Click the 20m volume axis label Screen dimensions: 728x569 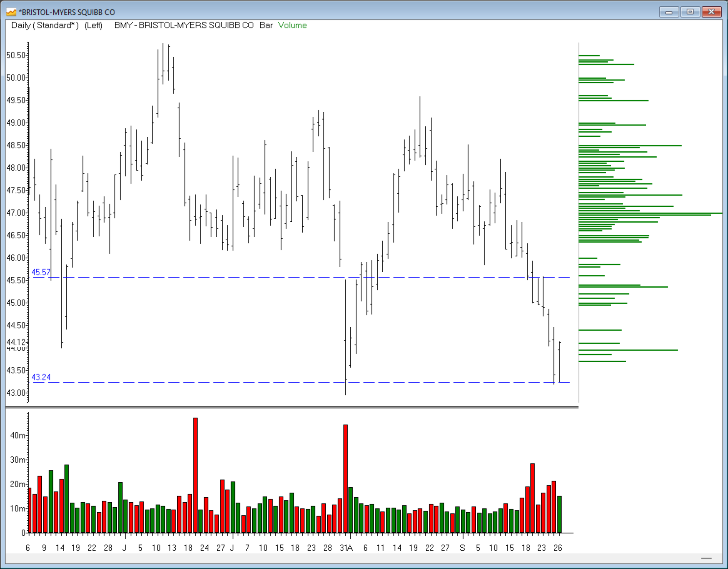click(18, 484)
